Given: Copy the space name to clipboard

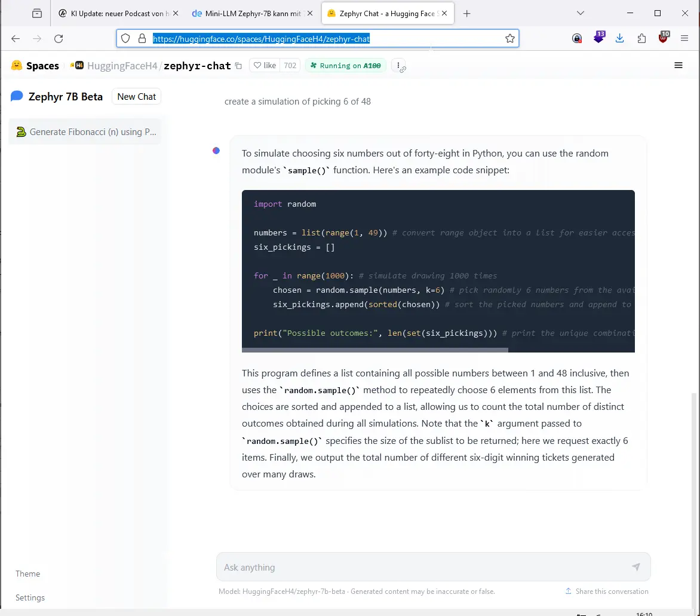Looking at the screenshot, I should (x=238, y=66).
